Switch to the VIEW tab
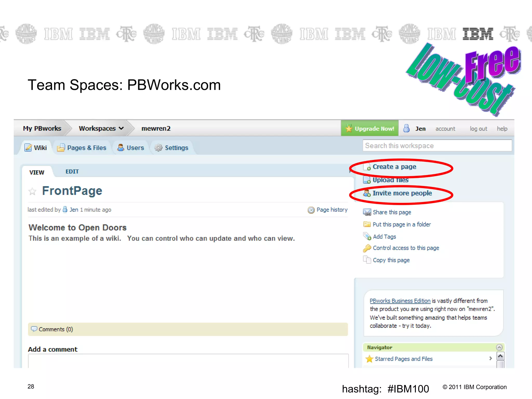 click(x=37, y=172)
